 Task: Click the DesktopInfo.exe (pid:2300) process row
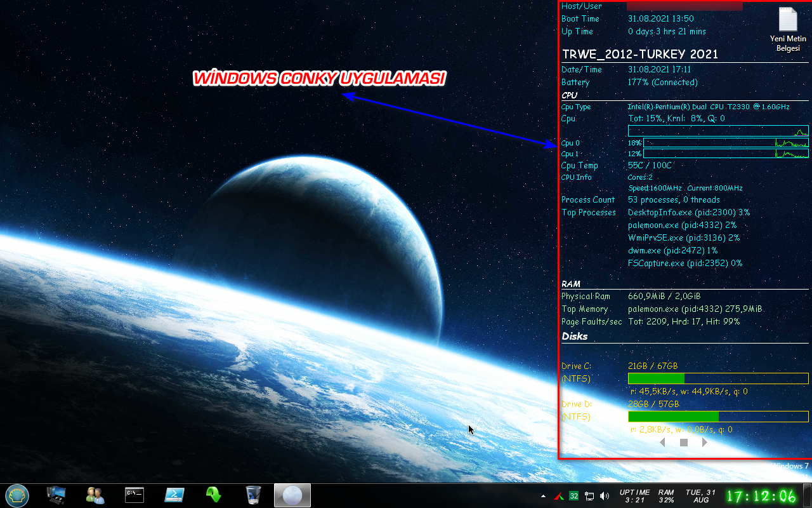coord(689,213)
